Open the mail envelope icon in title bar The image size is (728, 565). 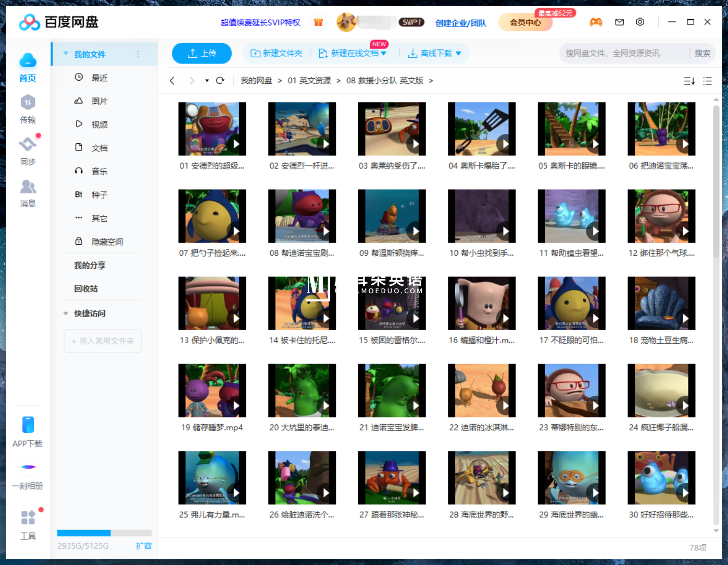619,22
